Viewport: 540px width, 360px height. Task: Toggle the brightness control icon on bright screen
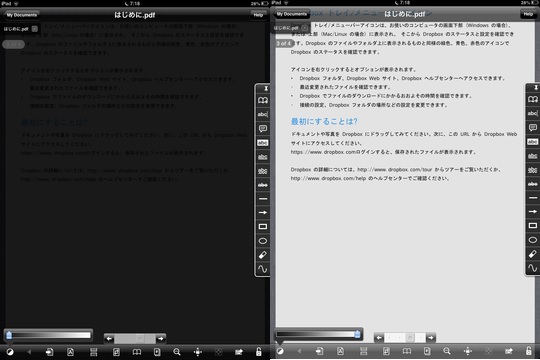tap(280, 351)
